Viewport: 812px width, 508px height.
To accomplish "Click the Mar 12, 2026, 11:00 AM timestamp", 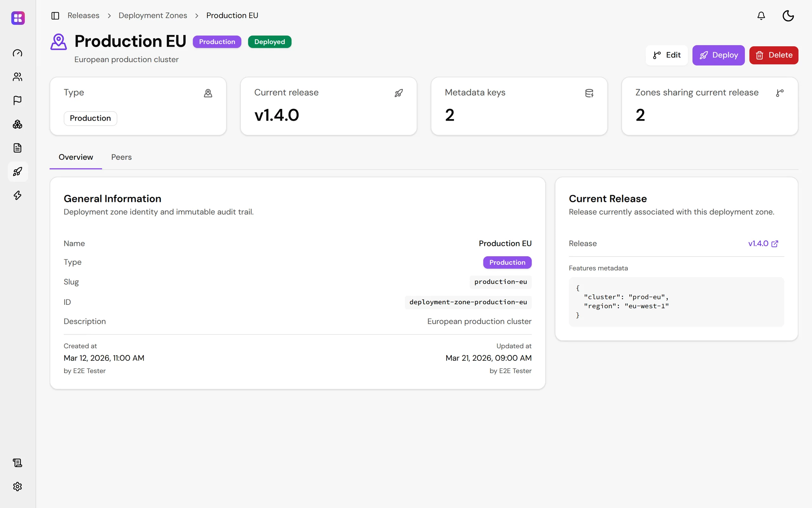I will pos(104,358).
